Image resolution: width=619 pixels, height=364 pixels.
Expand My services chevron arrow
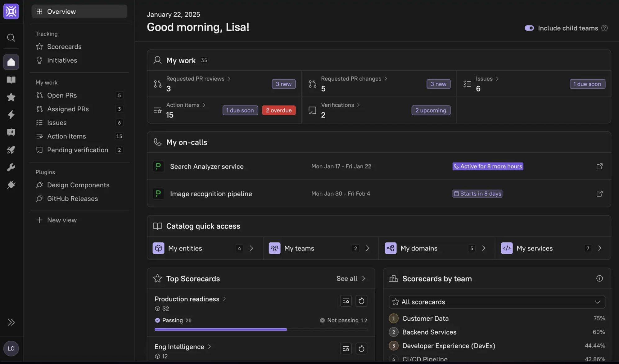click(599, 248)
